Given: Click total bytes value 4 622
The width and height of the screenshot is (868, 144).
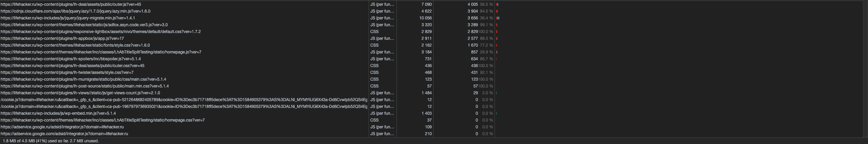Looking at the screenshot, I should point(426,11).
